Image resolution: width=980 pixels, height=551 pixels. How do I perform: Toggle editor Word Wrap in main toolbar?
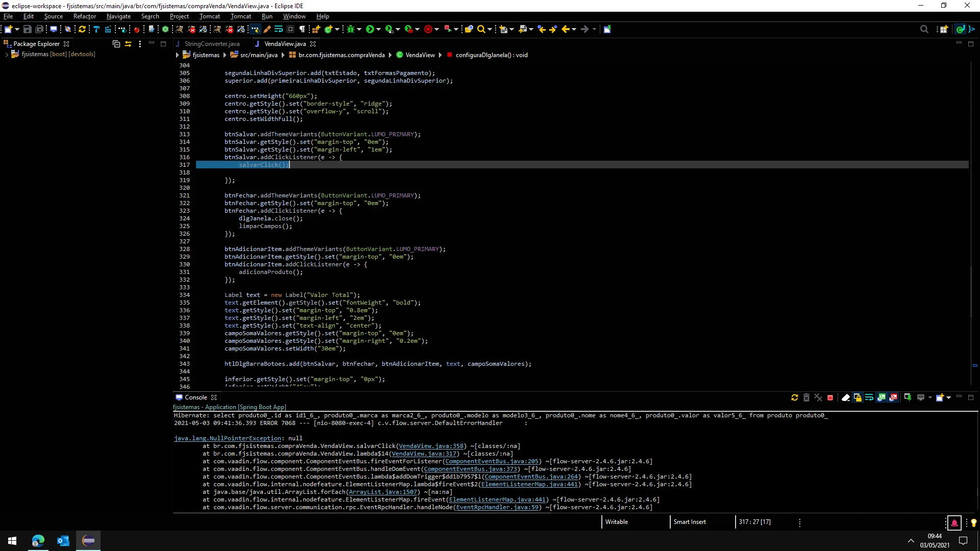(278, 29)
